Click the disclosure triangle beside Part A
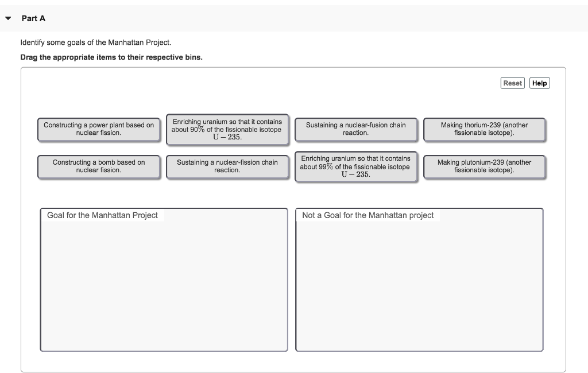 tap(7, 18)
